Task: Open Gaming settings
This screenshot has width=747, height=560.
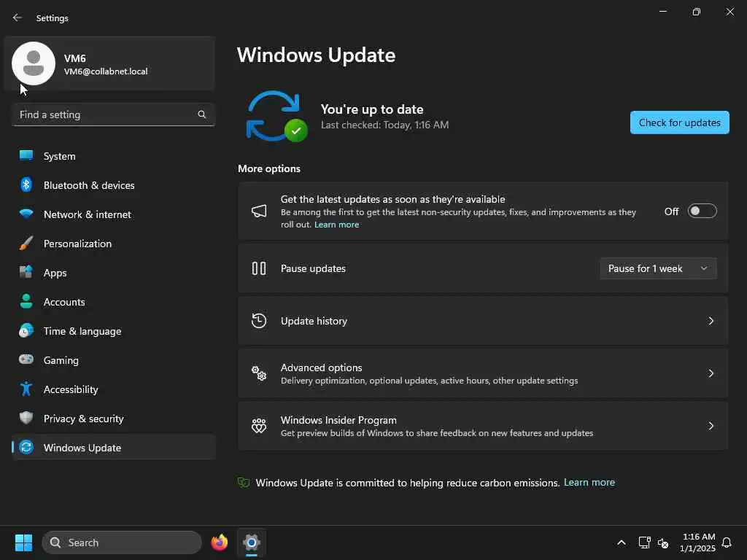Action: [113, 360]
